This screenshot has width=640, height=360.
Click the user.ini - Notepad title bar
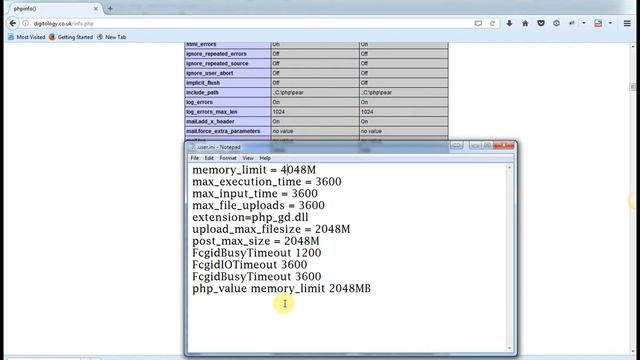click(x=318, y=147)
